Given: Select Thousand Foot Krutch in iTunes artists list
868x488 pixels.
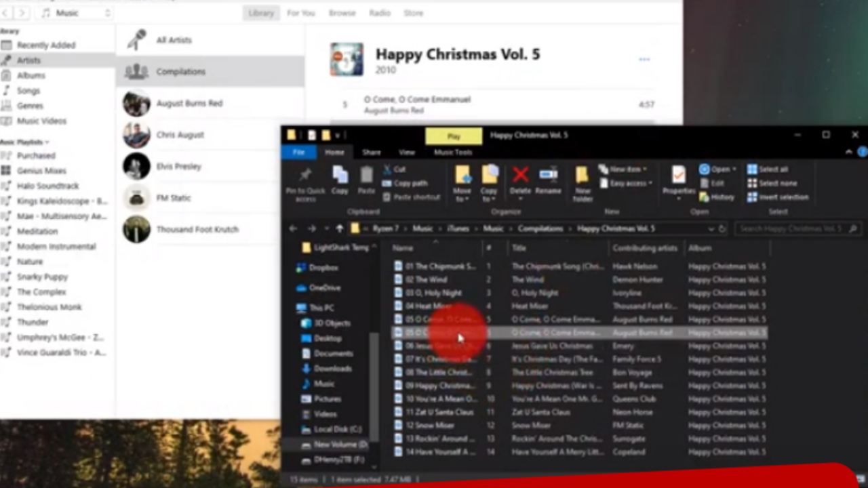Looking at the screenshot, I should click(x=210, y=229).
